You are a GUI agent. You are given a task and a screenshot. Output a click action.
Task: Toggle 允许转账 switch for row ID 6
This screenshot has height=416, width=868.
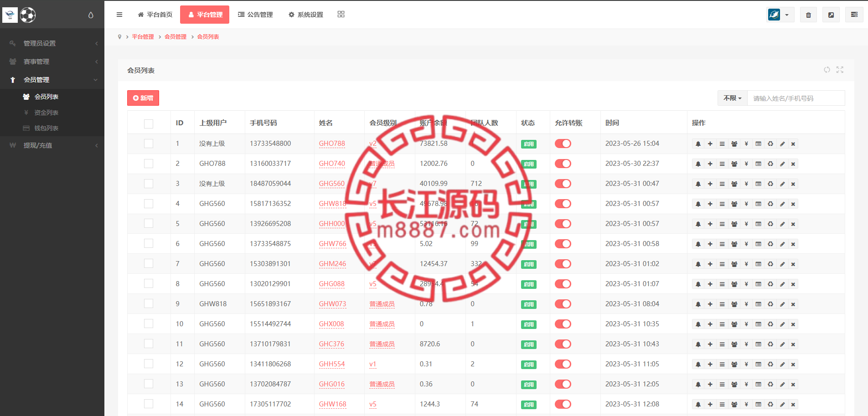563,244
